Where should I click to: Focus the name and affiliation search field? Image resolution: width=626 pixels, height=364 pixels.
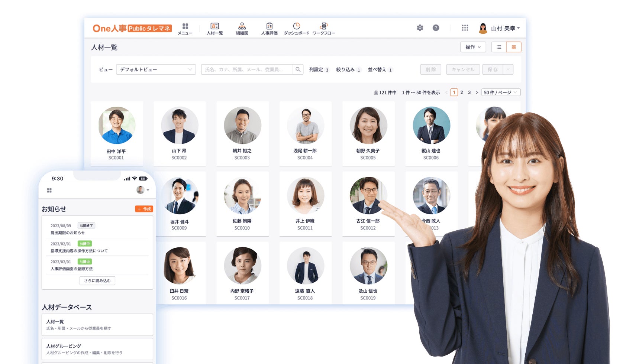(247, 69)
